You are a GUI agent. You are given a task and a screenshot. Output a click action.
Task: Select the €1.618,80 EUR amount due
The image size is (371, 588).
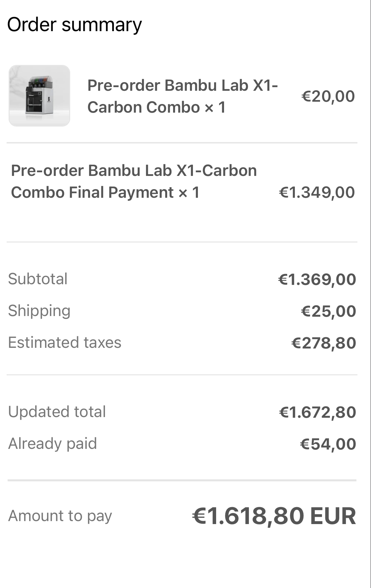tap(274, 516)
